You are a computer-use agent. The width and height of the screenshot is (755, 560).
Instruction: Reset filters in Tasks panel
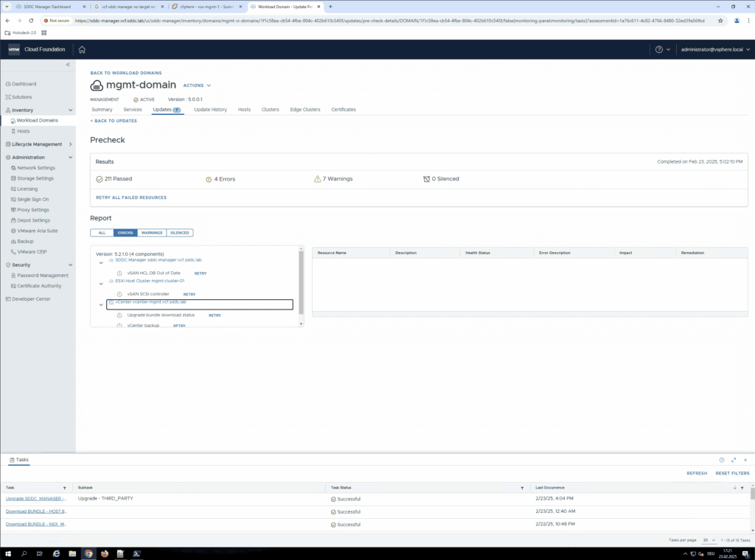pyautogui.click(x=732, y=473)
